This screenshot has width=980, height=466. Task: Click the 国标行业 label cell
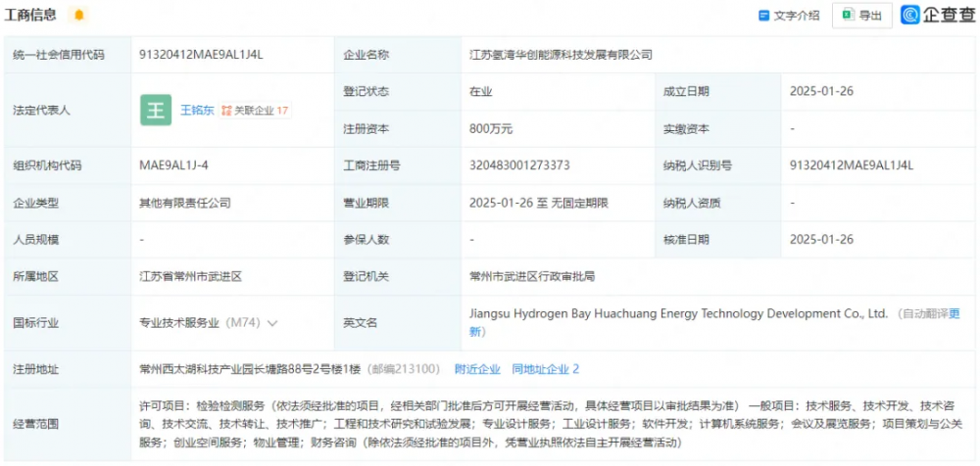click(68, 323)
